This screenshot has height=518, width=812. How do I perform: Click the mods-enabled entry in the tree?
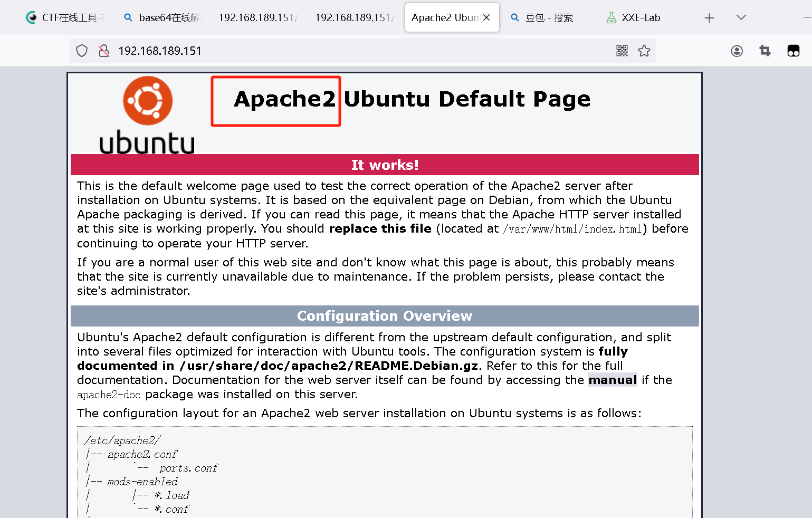[x=142, y=482]
